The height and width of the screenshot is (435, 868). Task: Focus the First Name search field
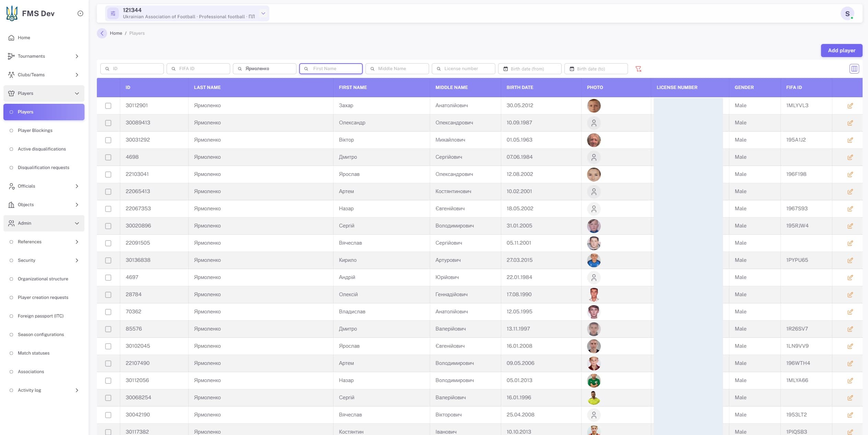331,69
